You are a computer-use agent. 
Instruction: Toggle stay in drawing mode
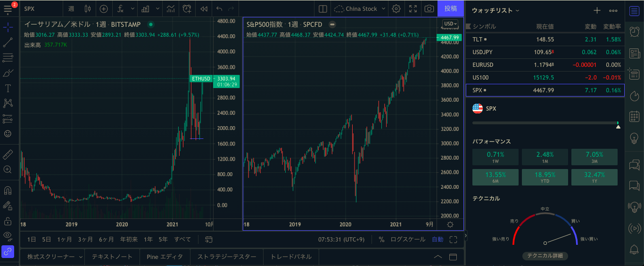coord(8,205)
